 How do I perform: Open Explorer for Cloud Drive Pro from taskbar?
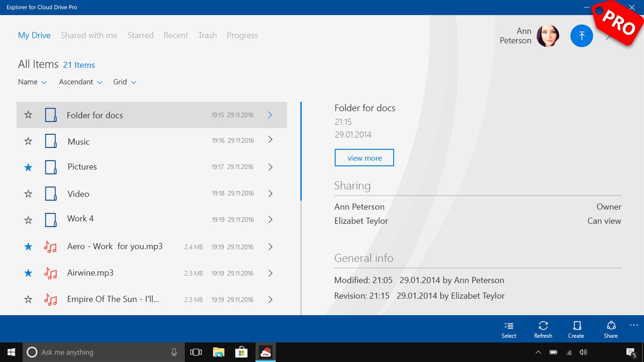click(x=265, y=352)
